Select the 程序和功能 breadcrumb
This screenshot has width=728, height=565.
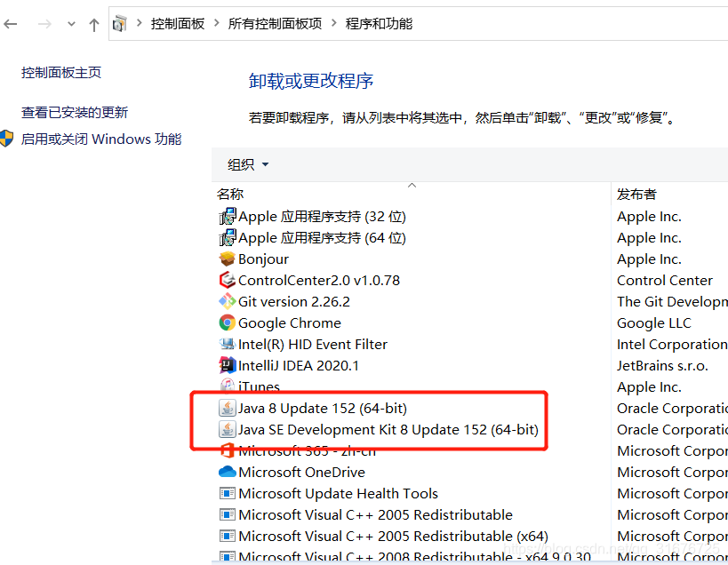tap(379, 24)
